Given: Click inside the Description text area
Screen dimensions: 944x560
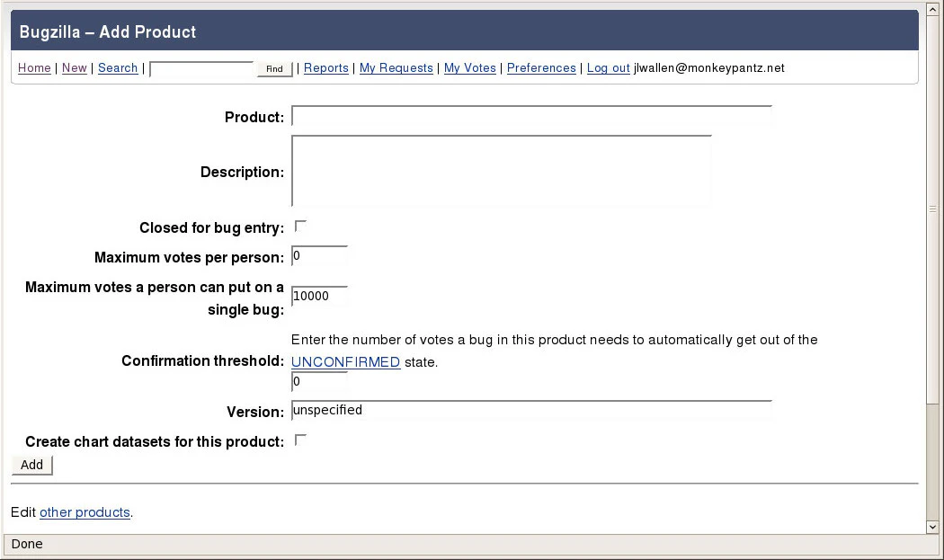Looking at the screenshot, I should pos(501,171).
